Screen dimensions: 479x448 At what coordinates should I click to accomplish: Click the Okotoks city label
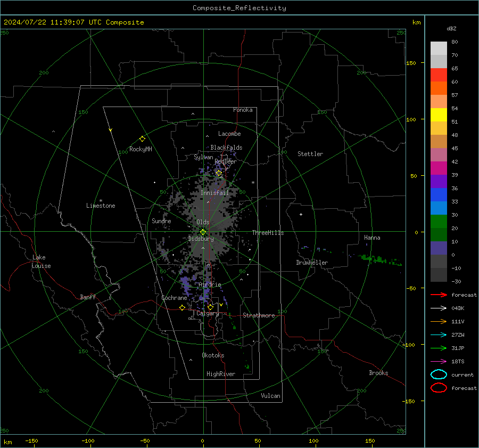[x=213, y=355]
